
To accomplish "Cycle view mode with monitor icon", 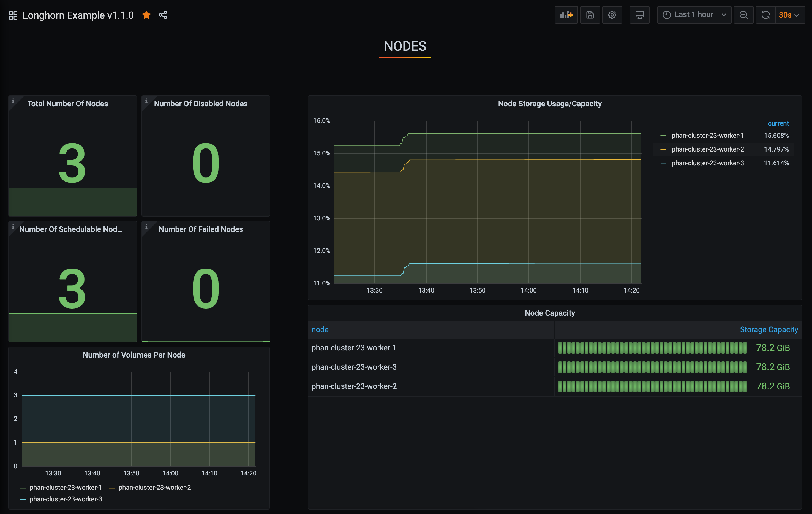I will tap(639, 15).
